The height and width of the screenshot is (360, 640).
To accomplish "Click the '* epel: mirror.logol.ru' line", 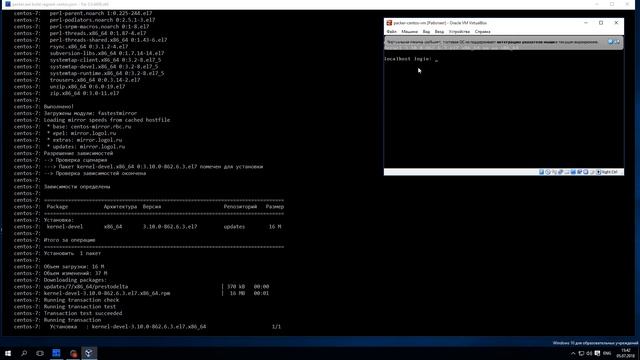I will point(81,133).
